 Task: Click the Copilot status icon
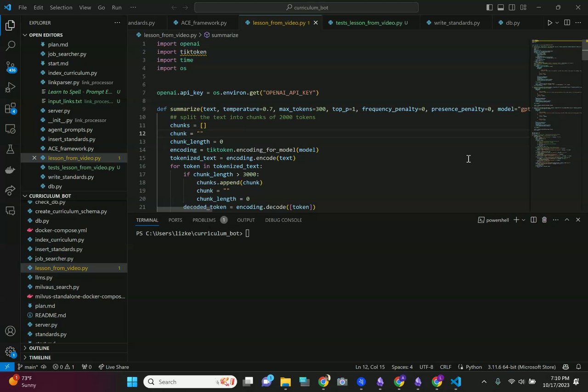click(x=565, y=367)
